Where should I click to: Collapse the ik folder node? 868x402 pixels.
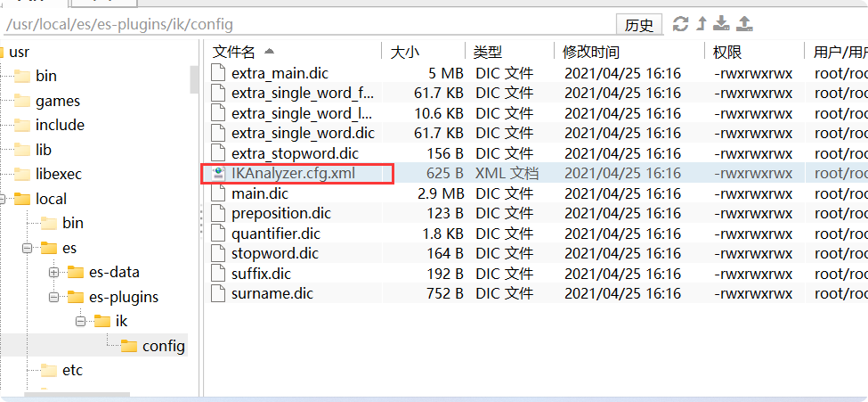click(80, 321)
